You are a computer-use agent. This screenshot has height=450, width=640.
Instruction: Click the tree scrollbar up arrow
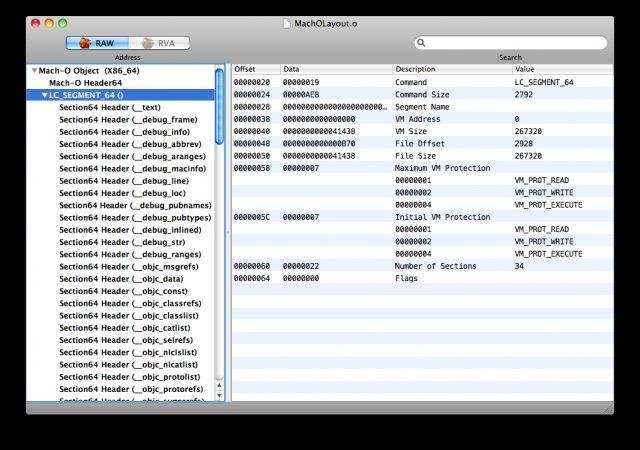[x=219, y=385]
